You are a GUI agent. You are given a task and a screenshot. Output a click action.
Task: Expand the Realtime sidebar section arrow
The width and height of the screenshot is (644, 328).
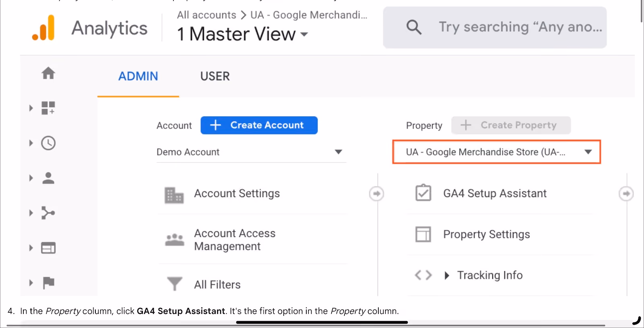tap(31, 143)
